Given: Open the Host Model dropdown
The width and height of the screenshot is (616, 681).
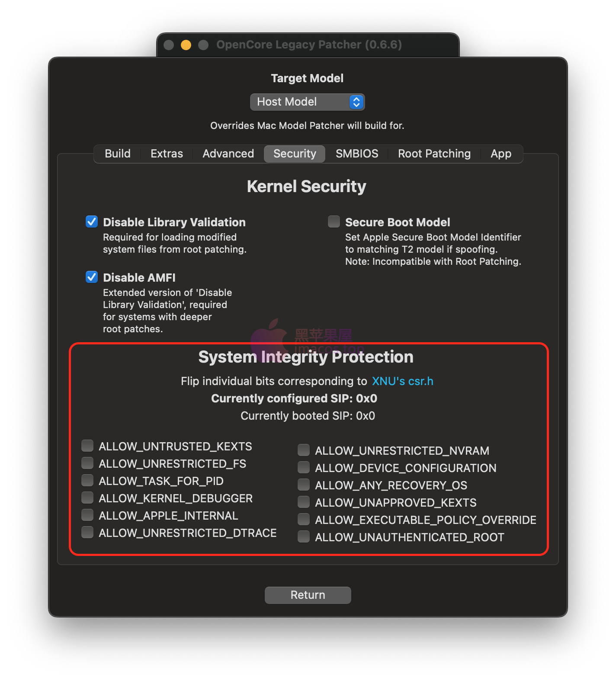Looking at the screenshot, I should tap(307, 102).
